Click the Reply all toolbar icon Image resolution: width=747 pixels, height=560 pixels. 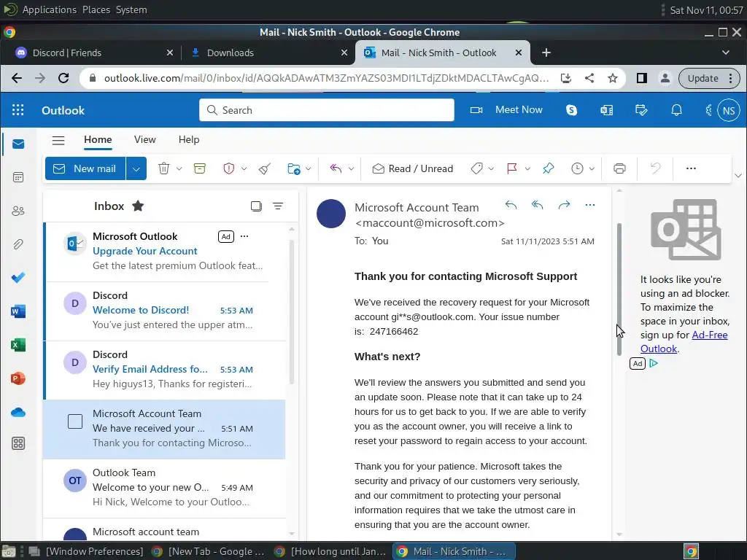[336, 168]
